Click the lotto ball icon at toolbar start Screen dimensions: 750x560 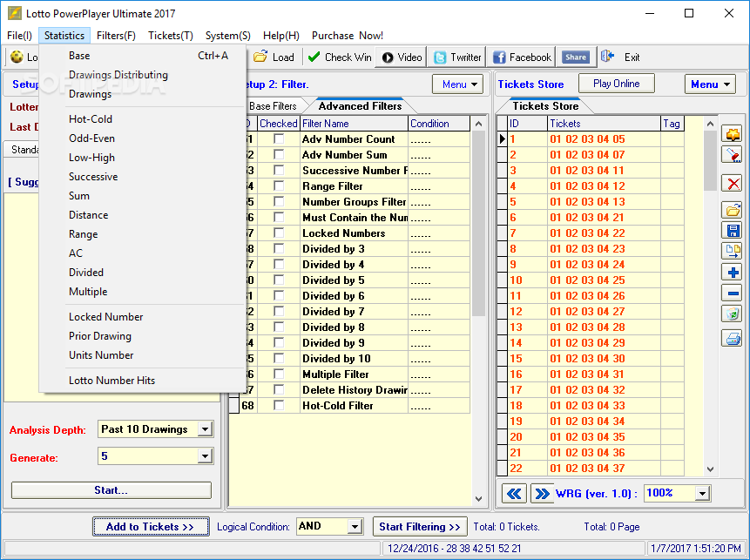[x=17, y=57]
